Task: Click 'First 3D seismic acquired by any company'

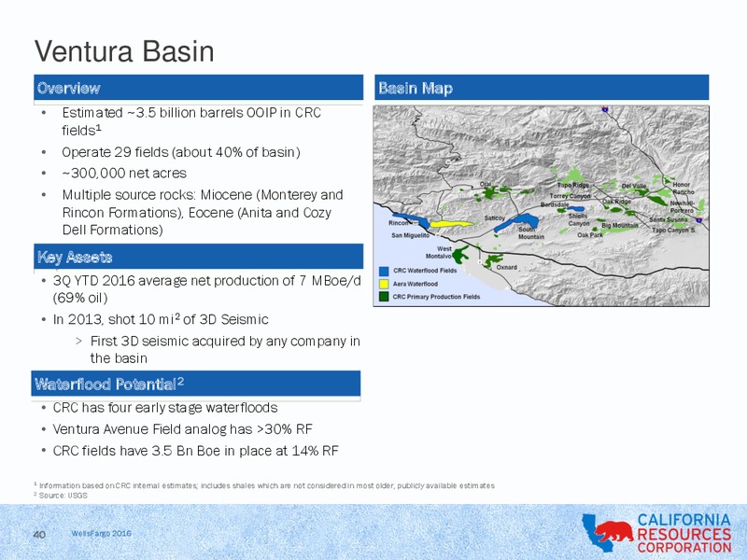Action: point(225,349)
